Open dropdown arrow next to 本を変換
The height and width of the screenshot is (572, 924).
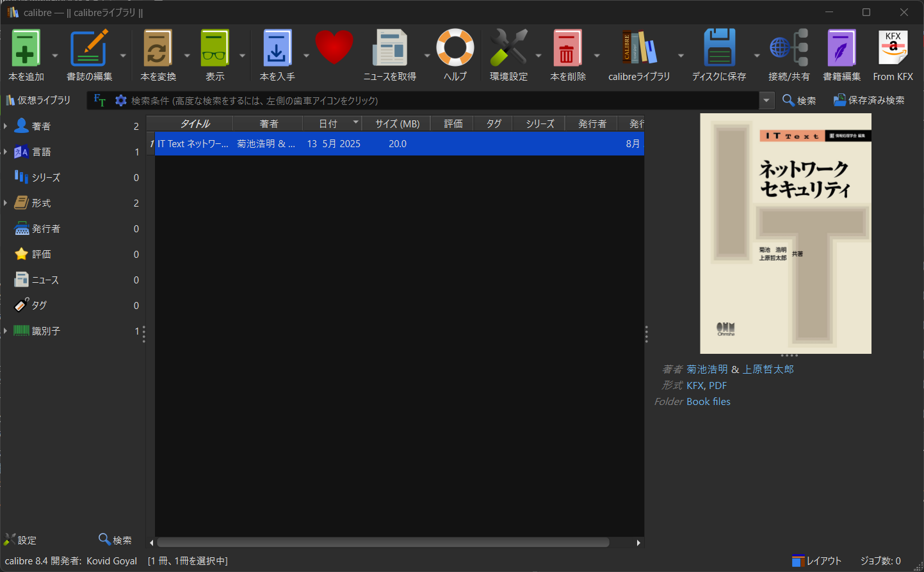(187, 56)
